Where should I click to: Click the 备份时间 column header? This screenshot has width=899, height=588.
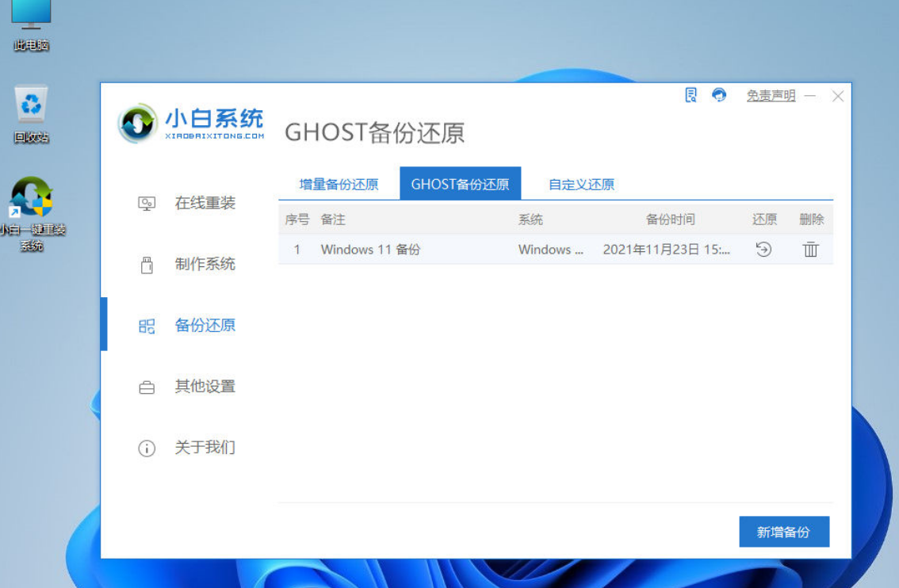670,219
